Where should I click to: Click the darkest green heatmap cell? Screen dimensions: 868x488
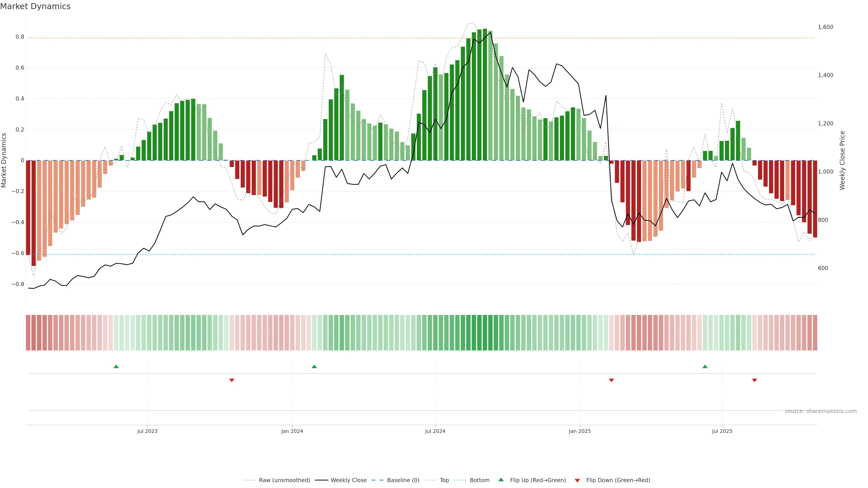pyautogui.click(x=485, y=333)
